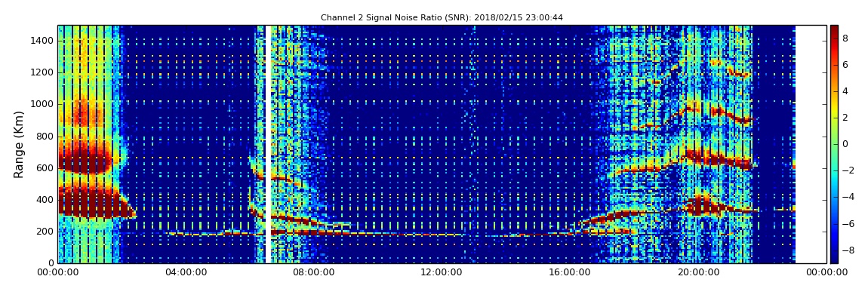Click the colorbar label 2
Viewport: 868px width, 307px height.
(x=845, y=117)
